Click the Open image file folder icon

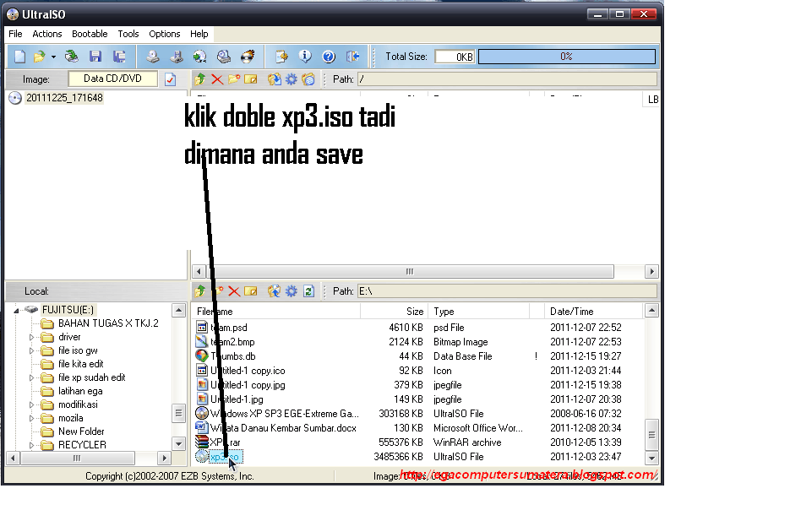coord(40,57)
